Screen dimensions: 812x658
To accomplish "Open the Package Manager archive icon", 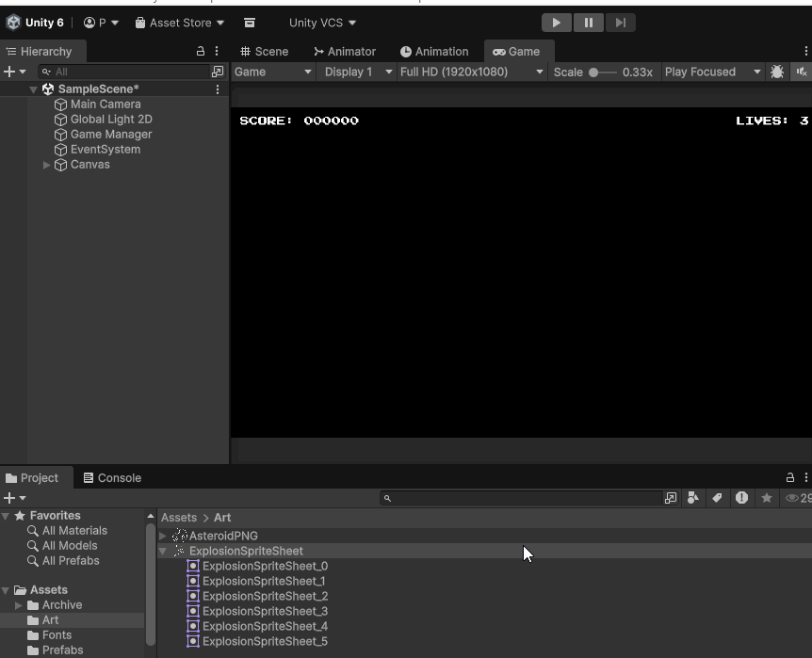I will coord(250,23).
